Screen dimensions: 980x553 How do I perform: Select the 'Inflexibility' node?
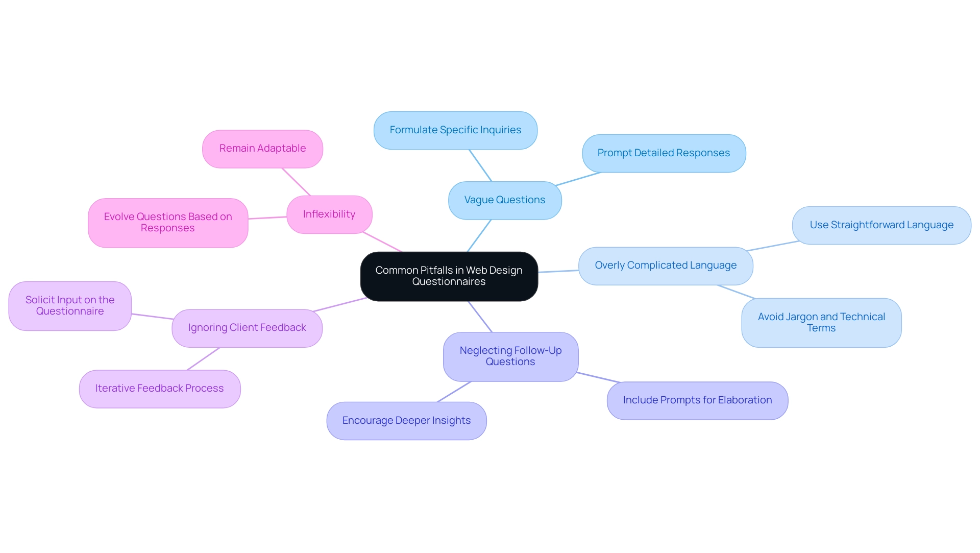click(x=329, y=215)
